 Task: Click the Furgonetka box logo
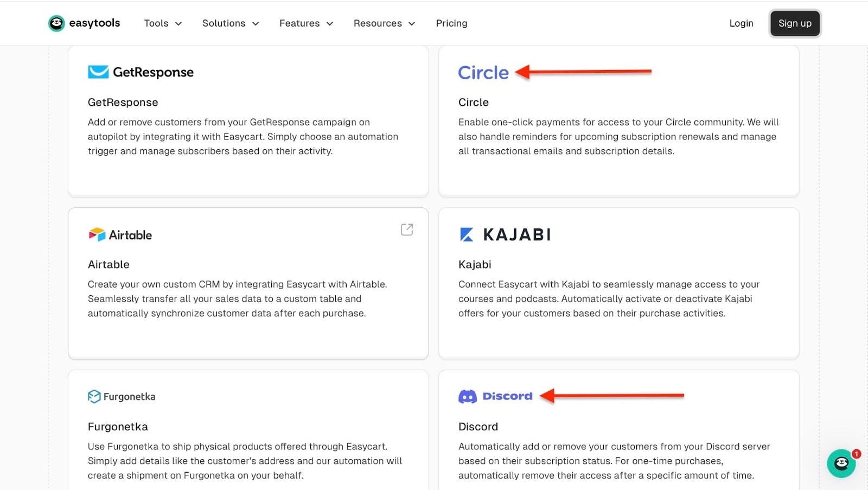(x=94, y=397)
